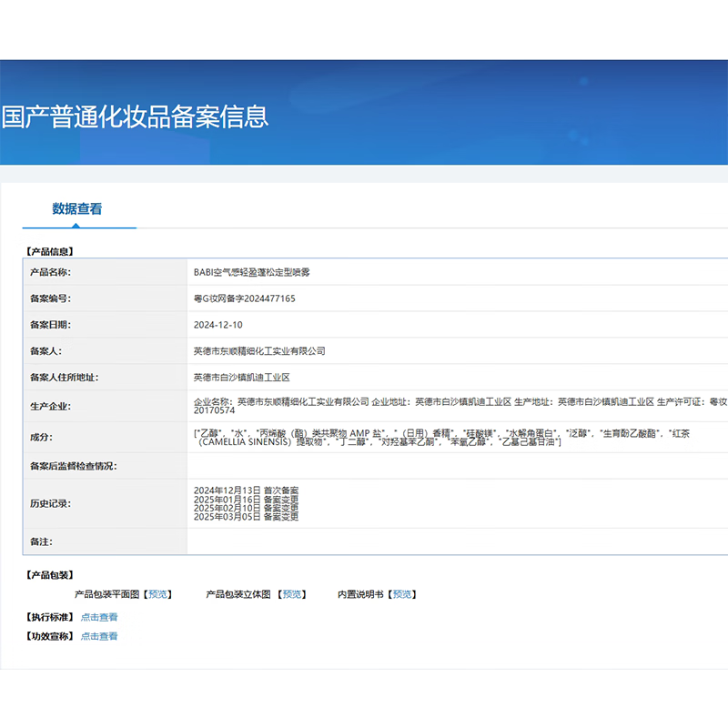Open the 内置说明书 preview link

pos(402,594)
